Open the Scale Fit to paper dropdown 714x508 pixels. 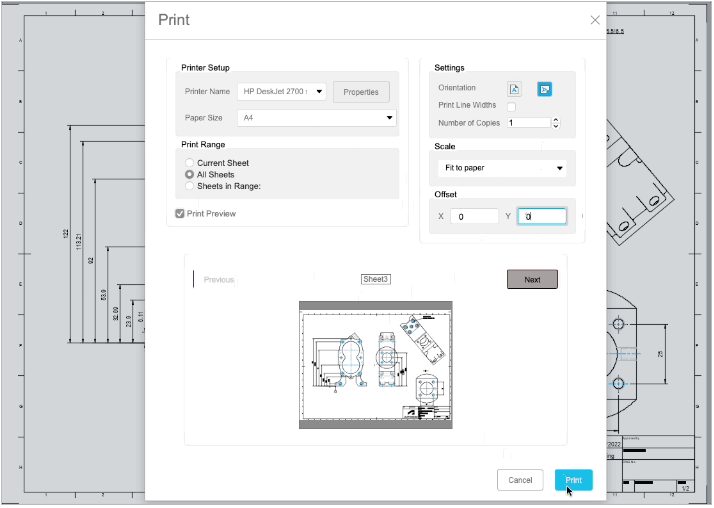pyautogui.click(x=502, y=168)
